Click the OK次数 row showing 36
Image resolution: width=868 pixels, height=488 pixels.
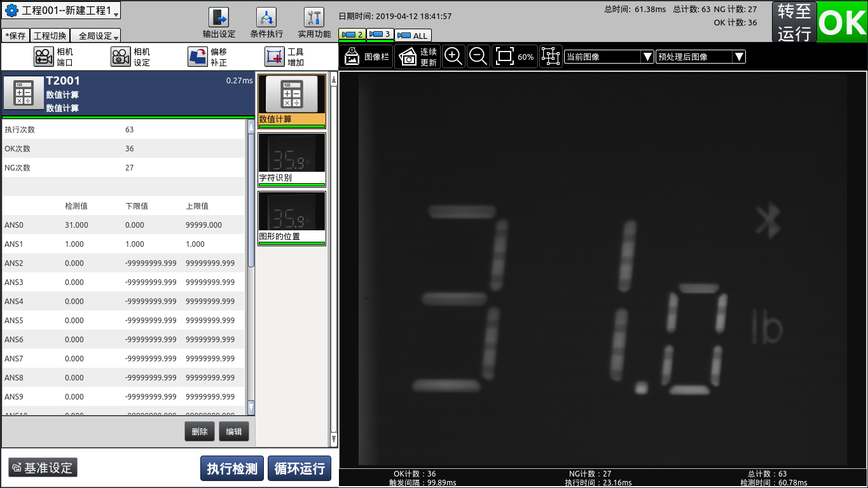[123, 148]
